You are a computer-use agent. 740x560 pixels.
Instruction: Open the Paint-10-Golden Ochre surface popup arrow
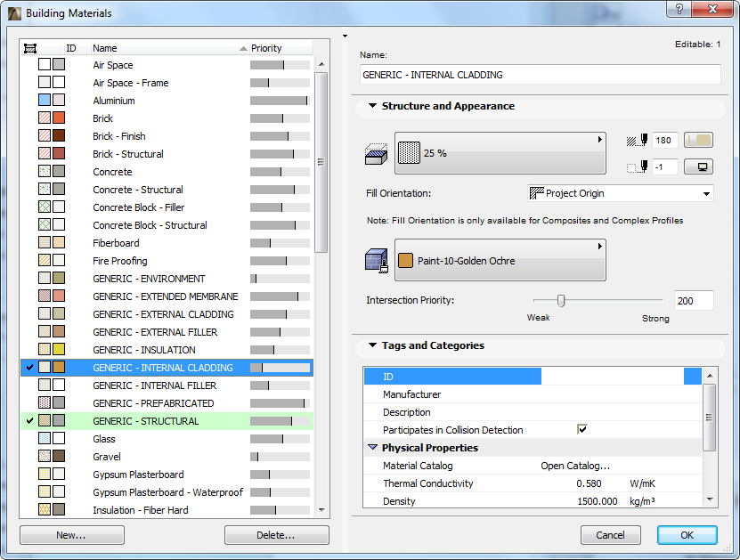tap(600, 247)
